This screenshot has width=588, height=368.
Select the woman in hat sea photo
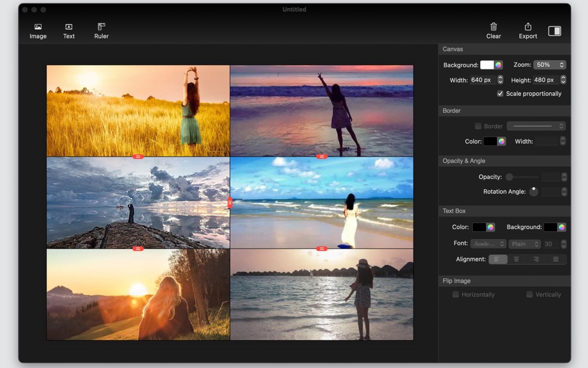(322, 295)
